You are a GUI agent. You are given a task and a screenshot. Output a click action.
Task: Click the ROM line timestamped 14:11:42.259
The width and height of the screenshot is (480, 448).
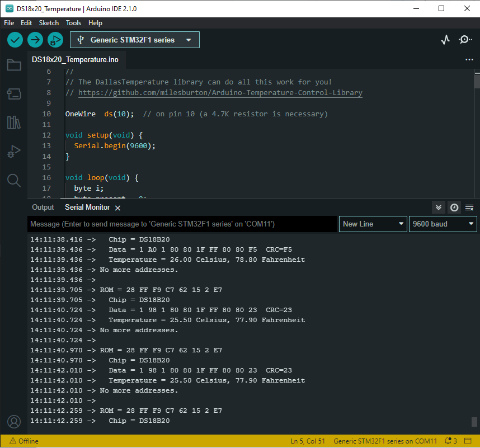coord(126,411)
